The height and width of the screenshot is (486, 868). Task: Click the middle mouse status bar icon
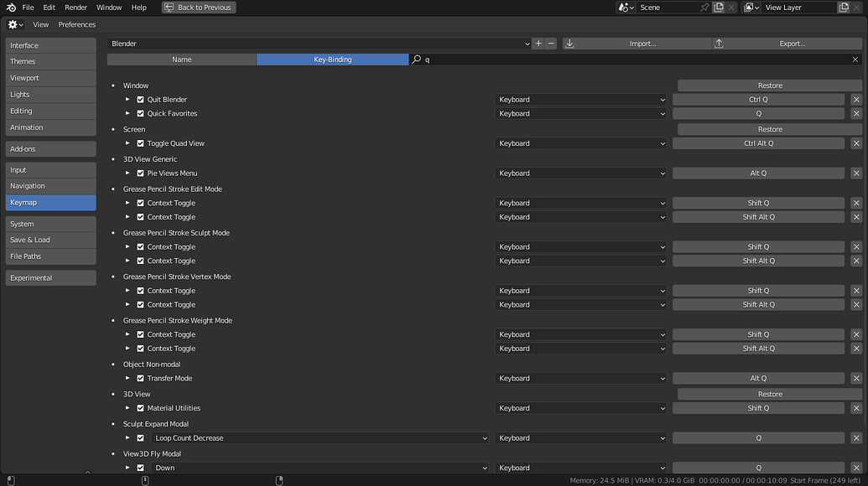click(145, 480)
